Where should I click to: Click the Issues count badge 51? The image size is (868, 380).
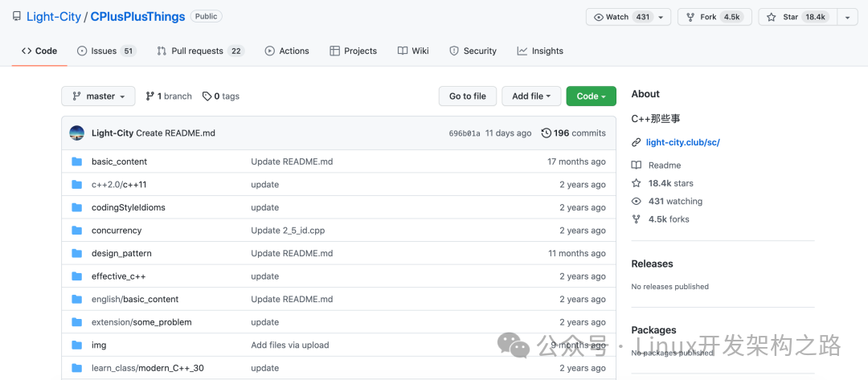point(128,51)
